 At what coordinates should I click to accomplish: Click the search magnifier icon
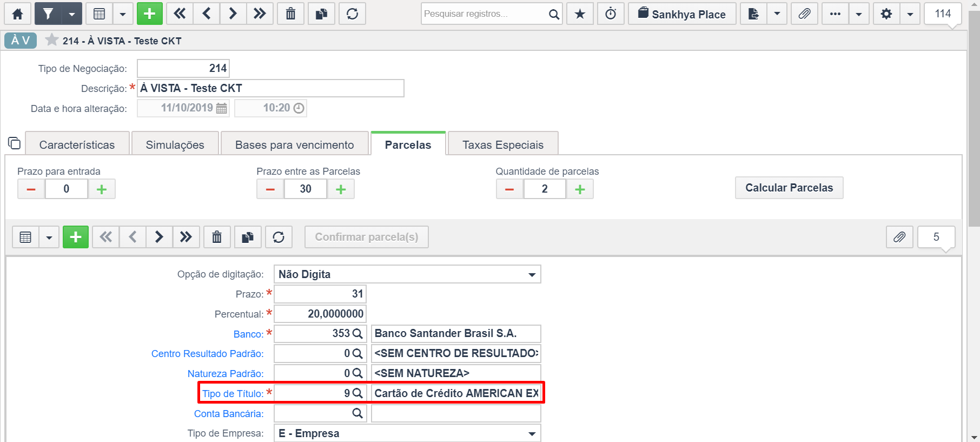point(554,14)
